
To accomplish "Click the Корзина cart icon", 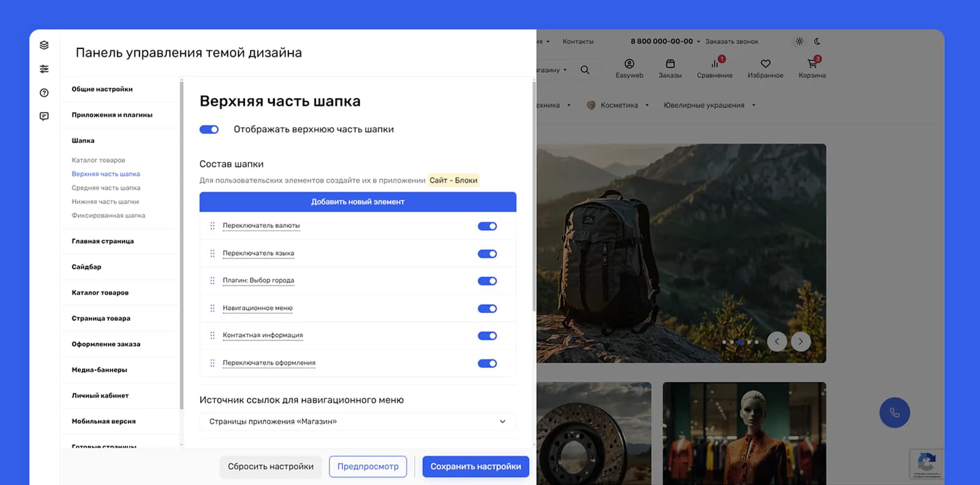I will point(812,63).
